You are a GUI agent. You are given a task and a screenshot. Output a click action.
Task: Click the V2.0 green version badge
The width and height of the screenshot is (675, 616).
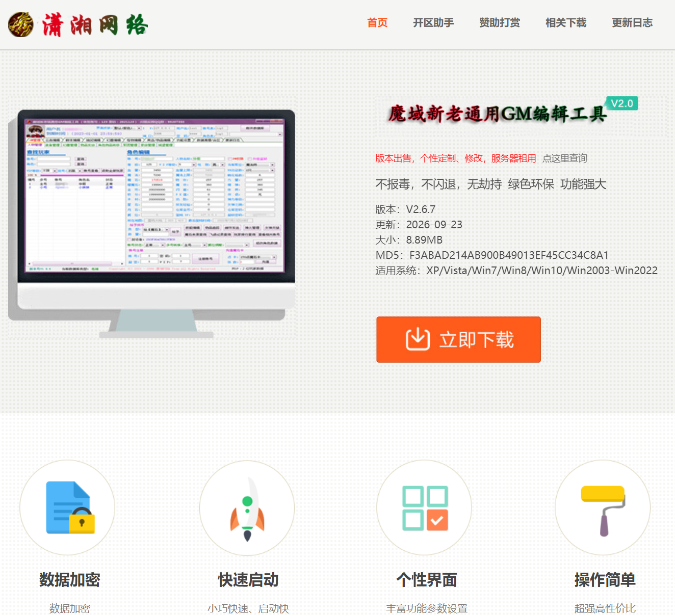[x=621, y=103]
